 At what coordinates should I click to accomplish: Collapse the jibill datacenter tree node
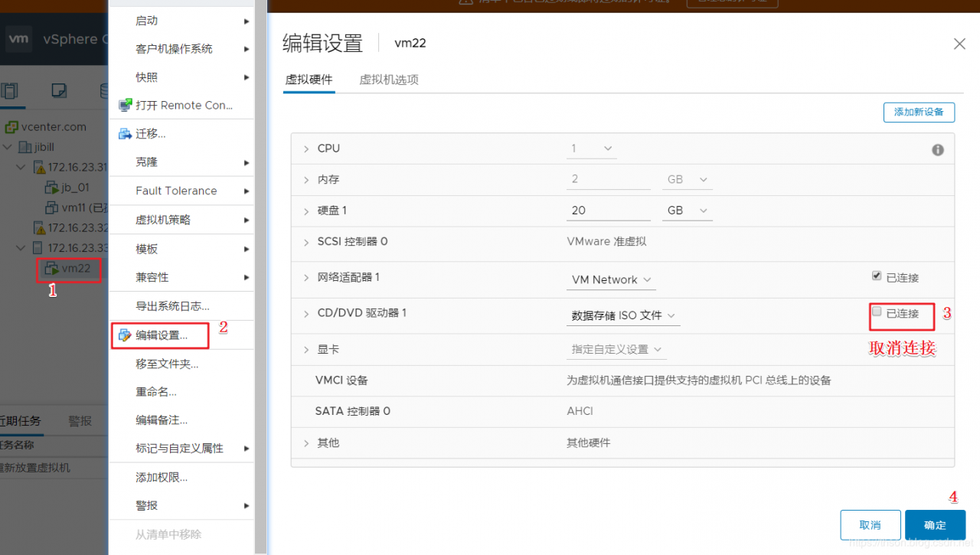[8, 147]
